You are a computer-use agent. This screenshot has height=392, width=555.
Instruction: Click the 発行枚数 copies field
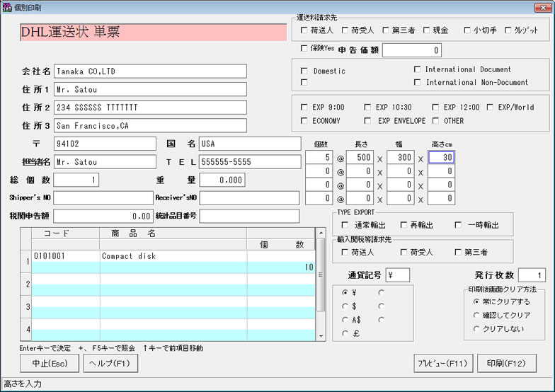[532, 275]
